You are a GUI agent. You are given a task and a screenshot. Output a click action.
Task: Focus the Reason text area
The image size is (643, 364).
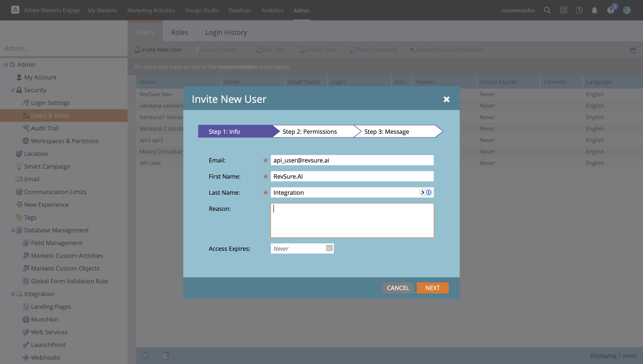[x=352, y=220]
